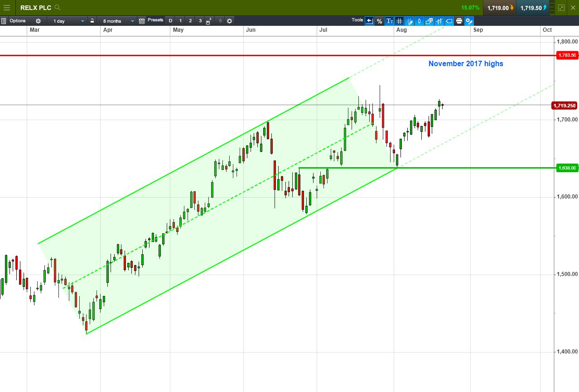Open the chart list document icon
579x392 pixels.
tap(3, 21)
